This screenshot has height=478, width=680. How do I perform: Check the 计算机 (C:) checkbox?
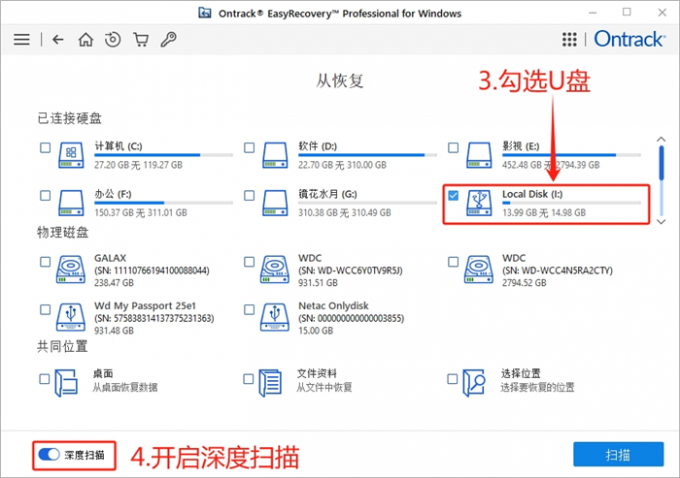[x=45, y=147]
